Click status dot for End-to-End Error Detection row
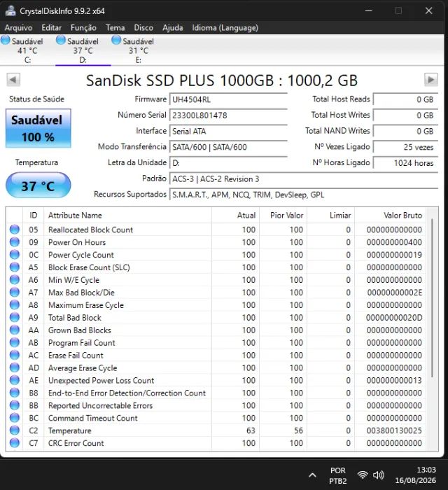 15,393
